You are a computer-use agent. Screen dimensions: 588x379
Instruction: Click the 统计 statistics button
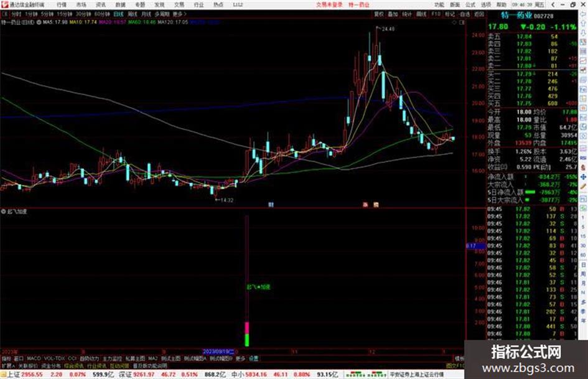coord(407,14)
